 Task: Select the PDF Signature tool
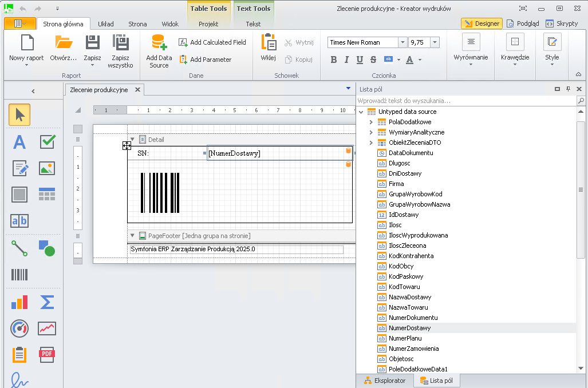coord(19,379)
